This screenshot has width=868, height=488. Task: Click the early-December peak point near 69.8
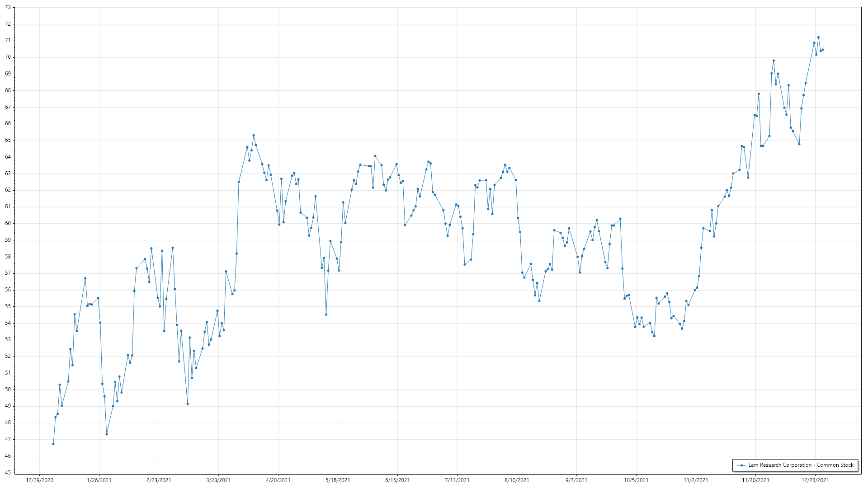click(774, 61)
